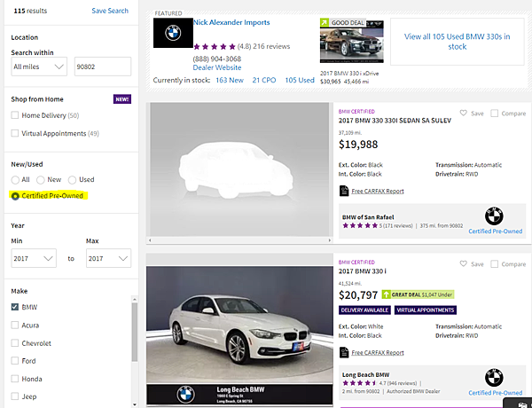Screen dimensions: 532x408
Task: Check the Chevrolet make checkbox
Action: 14,343
